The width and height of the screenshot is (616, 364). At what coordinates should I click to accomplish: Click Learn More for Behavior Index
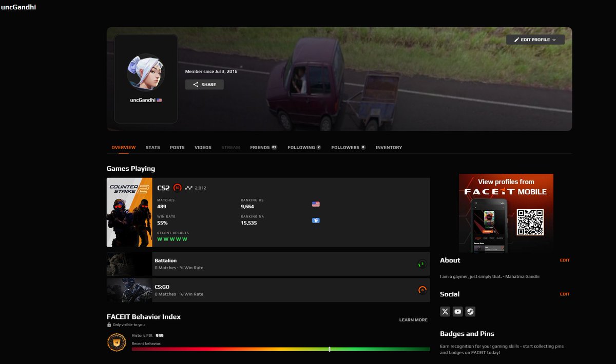(413, 320)
